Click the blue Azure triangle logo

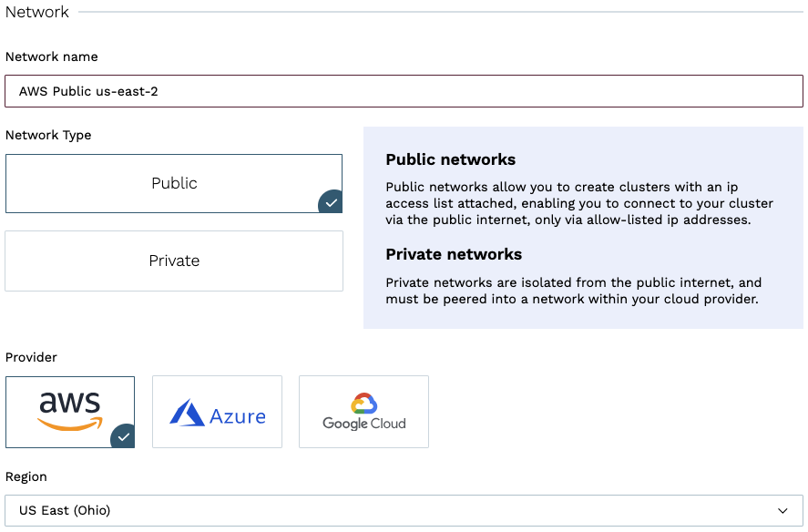189,410
